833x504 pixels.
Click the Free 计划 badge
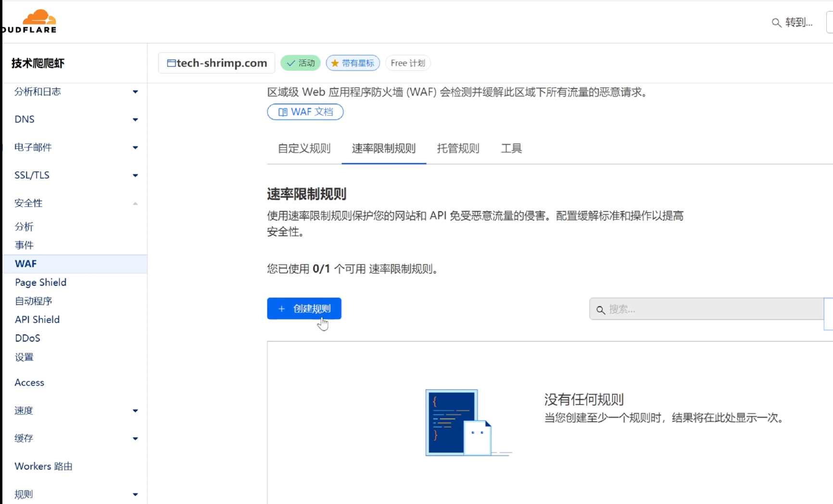pos(407,63)
